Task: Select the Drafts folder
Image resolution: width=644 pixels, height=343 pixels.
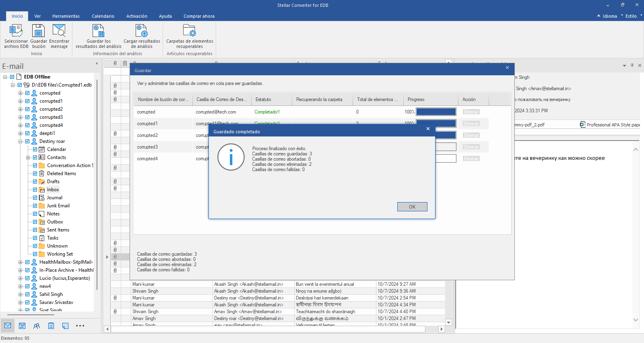Action: 53,182
